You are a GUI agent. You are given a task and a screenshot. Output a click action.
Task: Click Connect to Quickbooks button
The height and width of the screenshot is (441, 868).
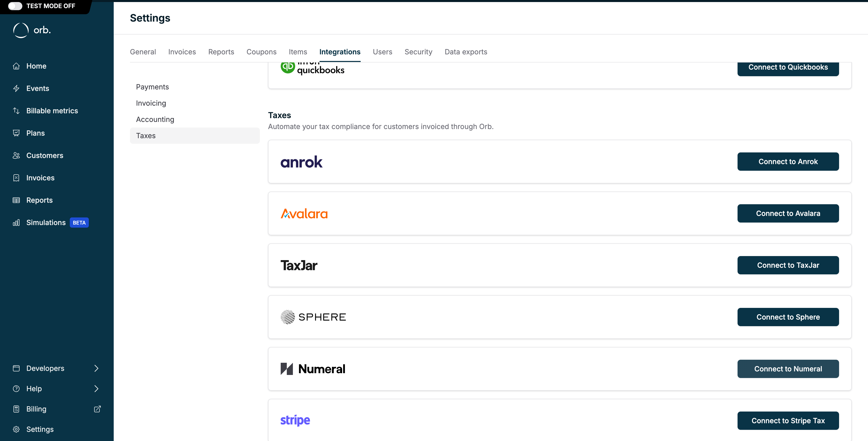[788, 69]
